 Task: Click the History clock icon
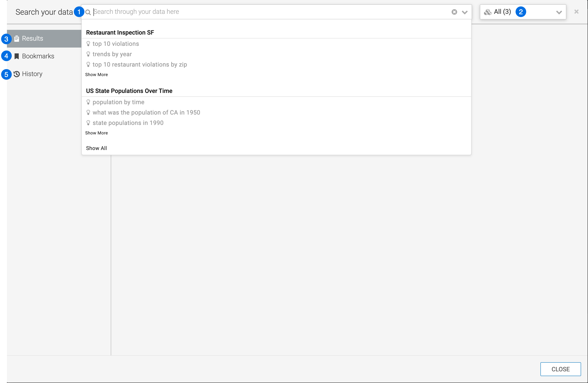[17, 74]
